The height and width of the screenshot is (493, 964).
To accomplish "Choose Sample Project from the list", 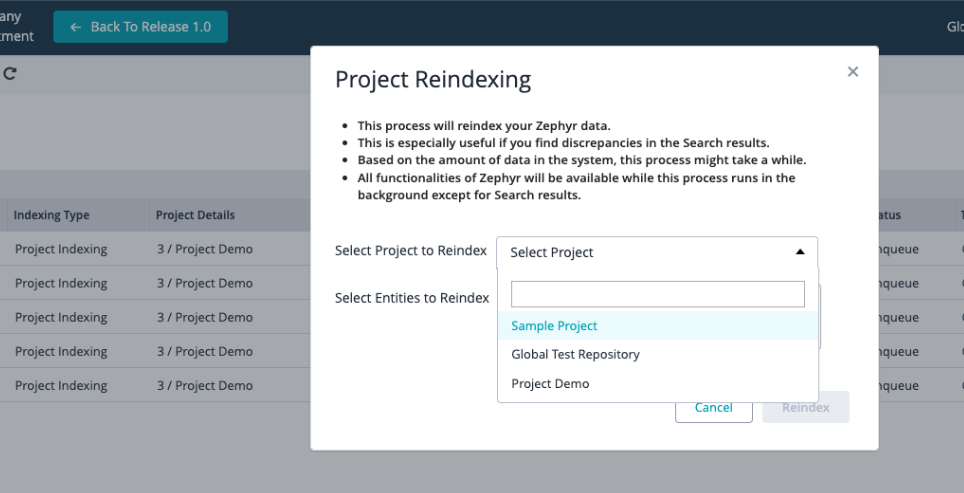I will click(x=554, y=326).
